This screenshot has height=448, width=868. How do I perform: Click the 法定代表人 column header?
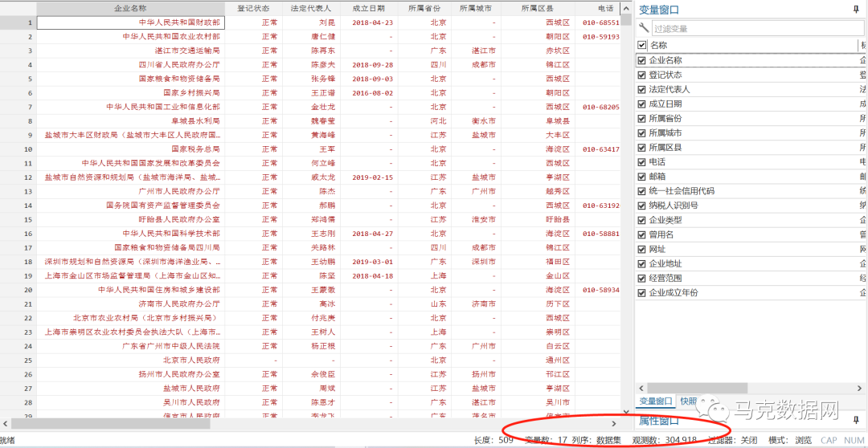(311, 8)
